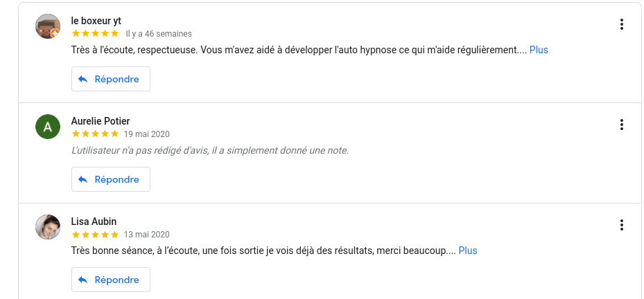Click Lisa Aubin's profile photo
This screenshot has width=644, height=299.
[x=47, y=227]
